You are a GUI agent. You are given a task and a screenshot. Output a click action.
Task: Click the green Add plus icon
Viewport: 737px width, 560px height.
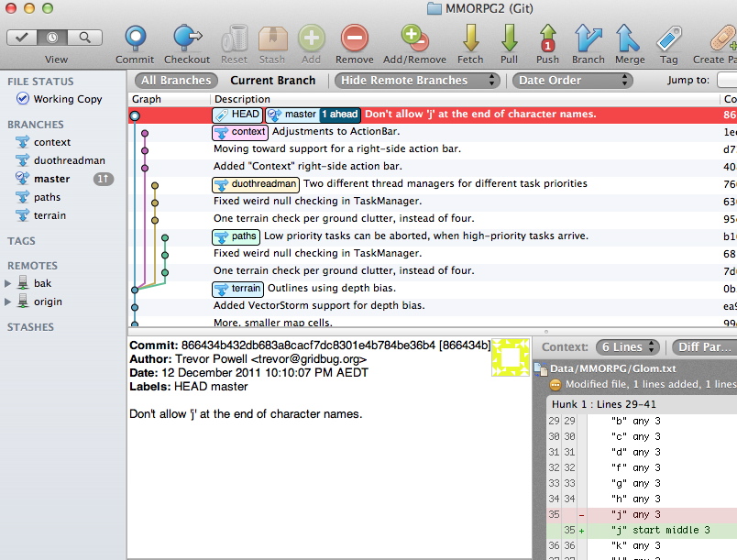[311, 38]
